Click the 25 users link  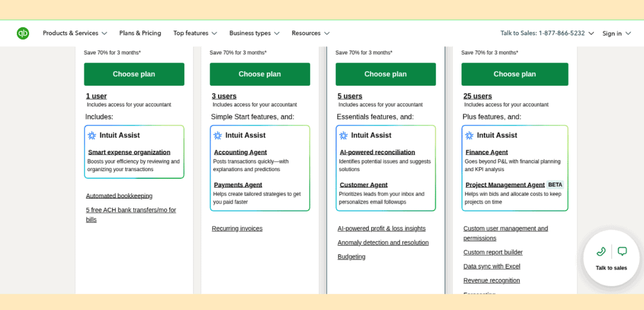coord(477,96)
